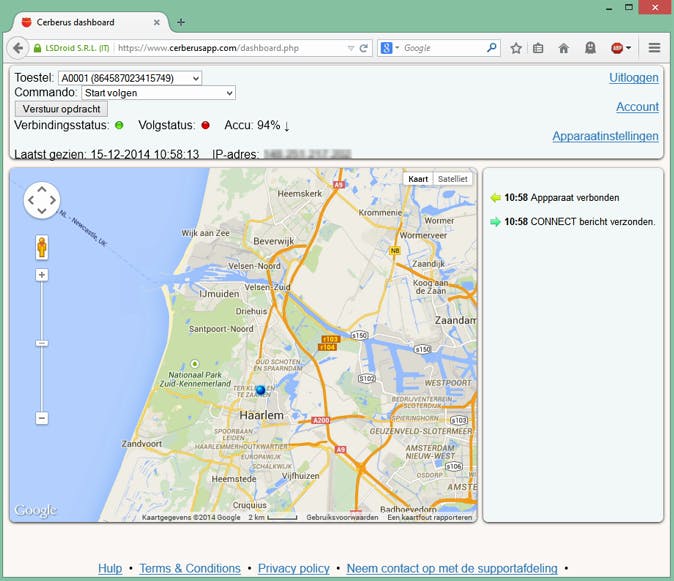Open the Toestel device dropdown
Screen dimensions: 674x581
tap(130, 78)
